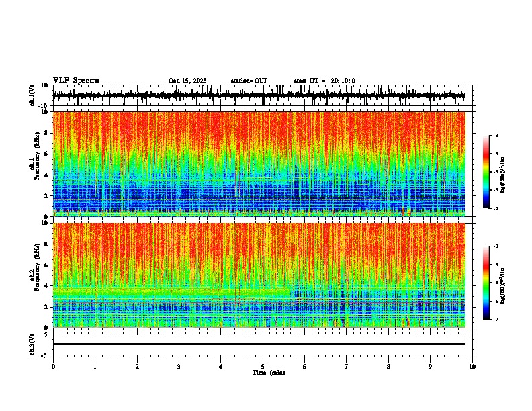532x411 pixels.
Task: Select the date text "Oct. 15, 2025"
Action: click(187, 81)
